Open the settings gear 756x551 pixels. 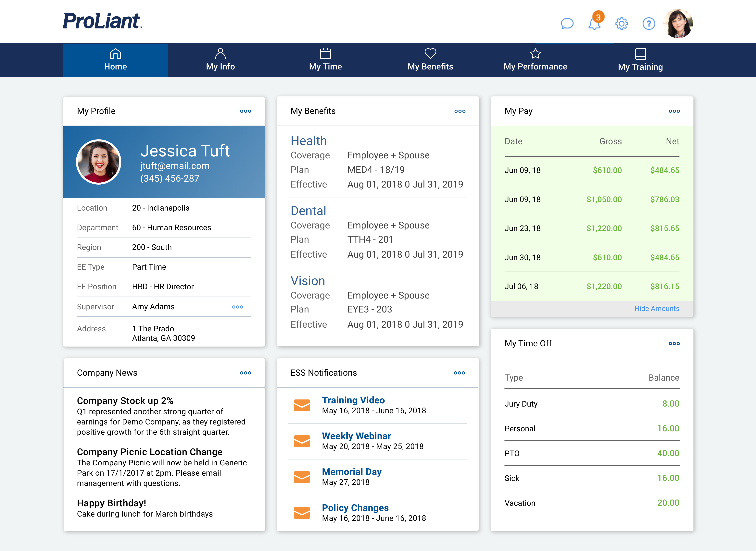[622, 24]
